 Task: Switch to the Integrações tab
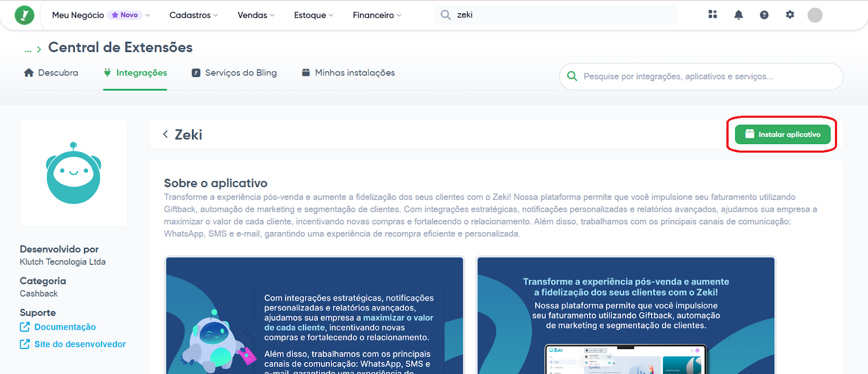pos(135,73)
